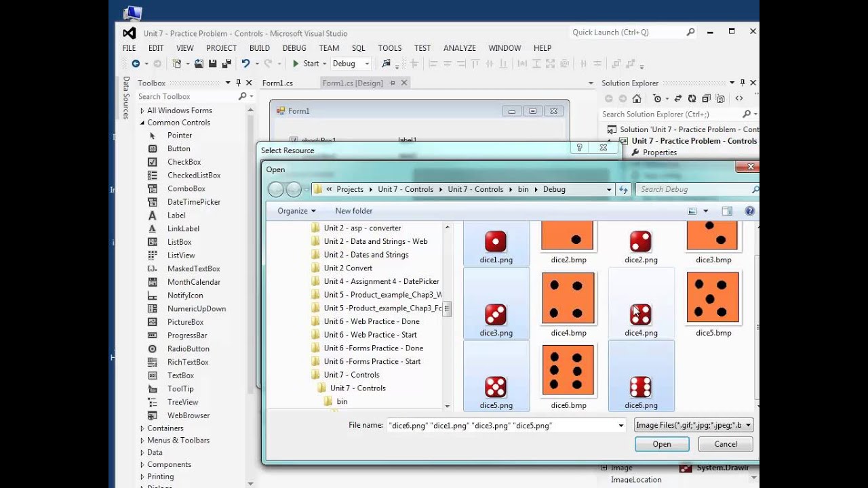Click the Show All Files icon
The height and width of the screenshot is (488, 868).
(x=720, y=98)
